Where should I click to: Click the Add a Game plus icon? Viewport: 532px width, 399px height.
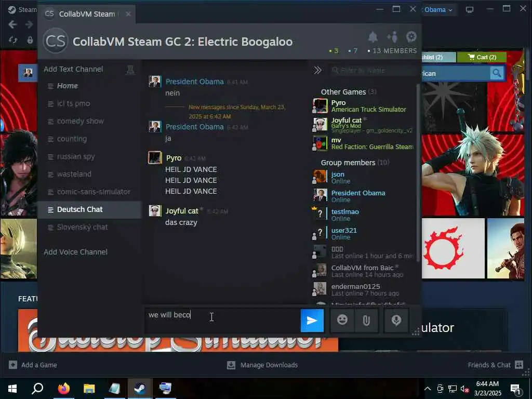coord(13,365)
